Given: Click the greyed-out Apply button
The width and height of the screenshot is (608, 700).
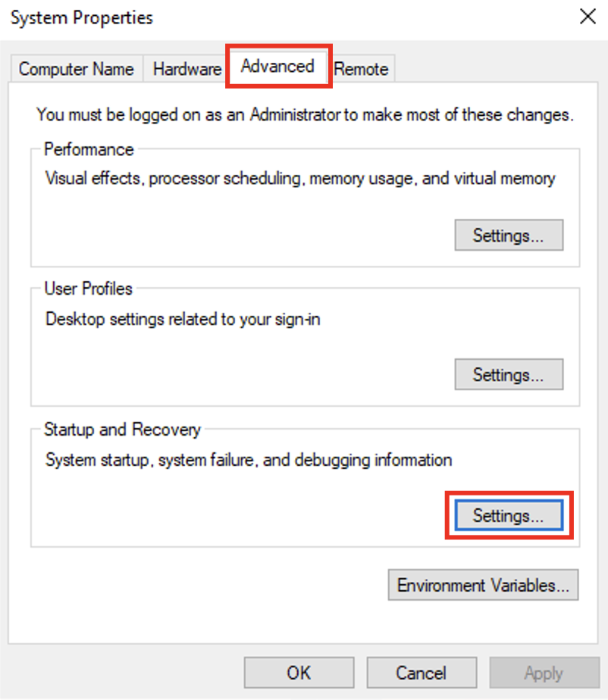Looking at the screenshot, I should pyautogui.click(x=544, y=673).
